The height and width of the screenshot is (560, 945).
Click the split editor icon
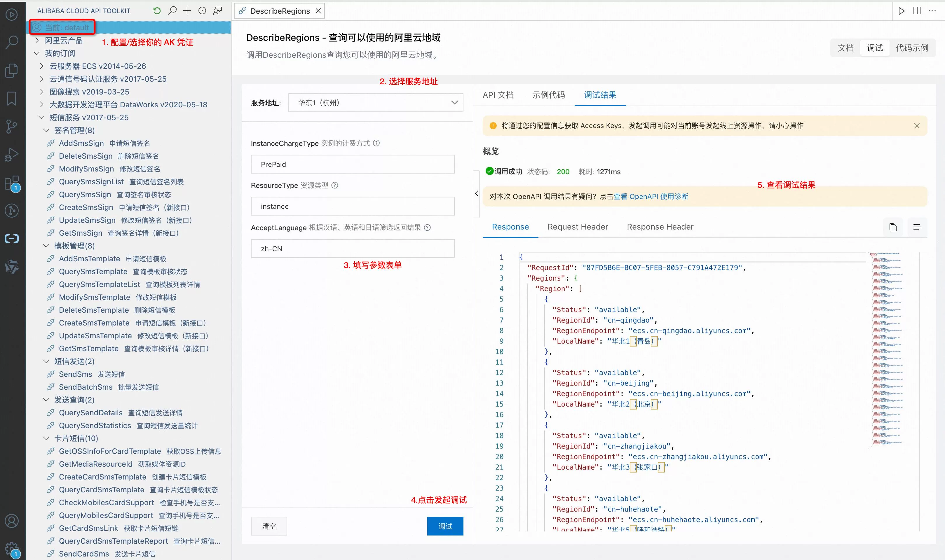(917, 11)
